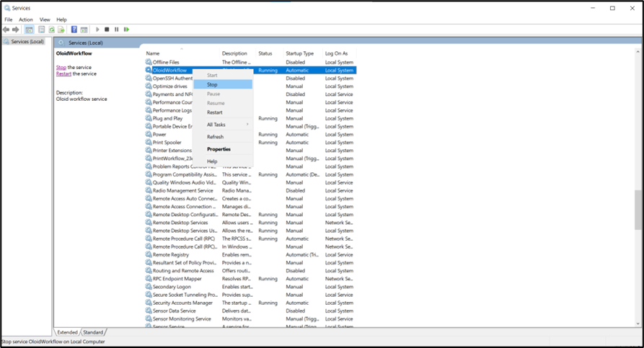This screenshot has width=644, height=348.
Task: Select the Sensor Data Service row
Action: pos(250,311)
